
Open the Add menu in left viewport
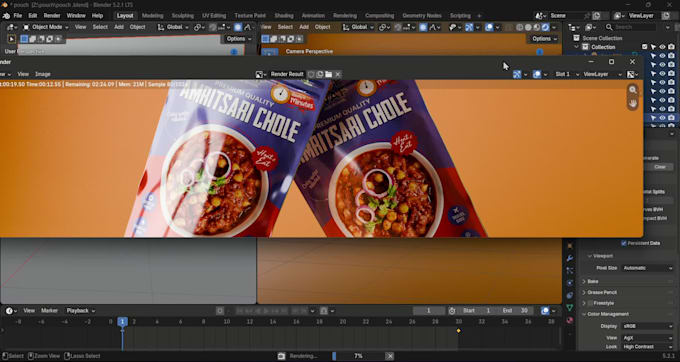coord(119,27)
